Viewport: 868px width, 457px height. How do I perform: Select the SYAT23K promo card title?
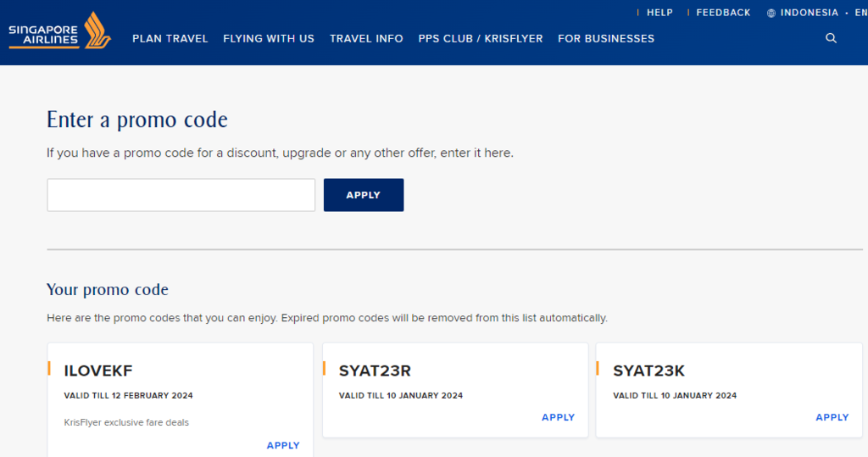(x=648, y=371)
